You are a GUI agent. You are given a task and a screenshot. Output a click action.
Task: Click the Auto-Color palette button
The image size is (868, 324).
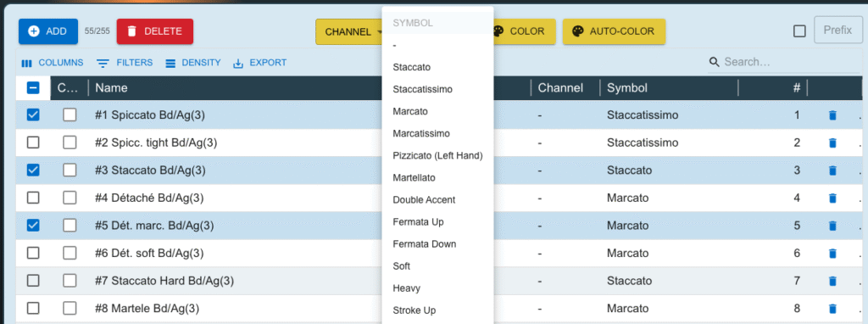click(614, 31)
